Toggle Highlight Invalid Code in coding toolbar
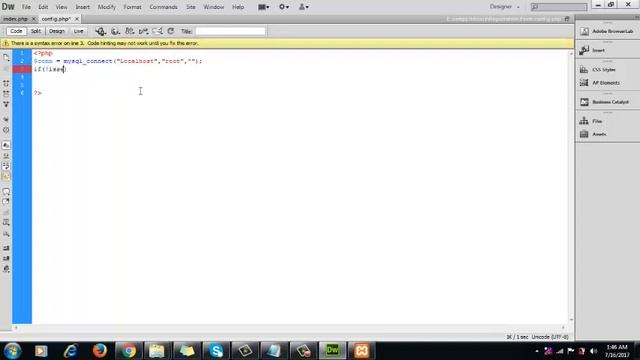Image resolution: width=640 pixels, height=360 pixels. click(x=6, y=156)
